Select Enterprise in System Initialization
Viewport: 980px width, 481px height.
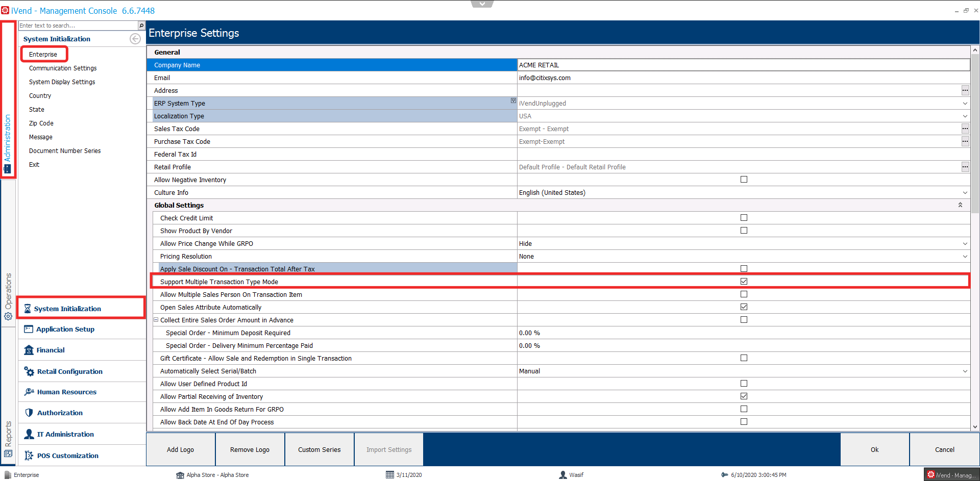click(43, 55)
